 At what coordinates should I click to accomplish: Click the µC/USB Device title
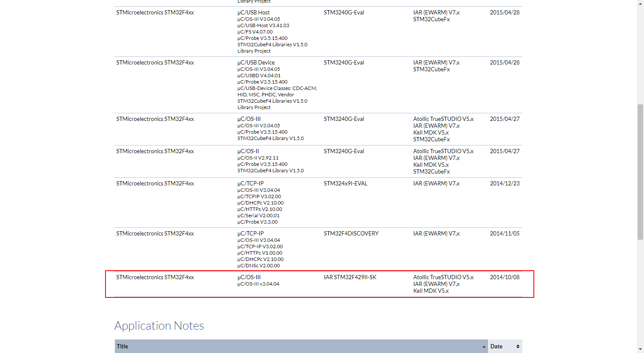pos(256,63)
